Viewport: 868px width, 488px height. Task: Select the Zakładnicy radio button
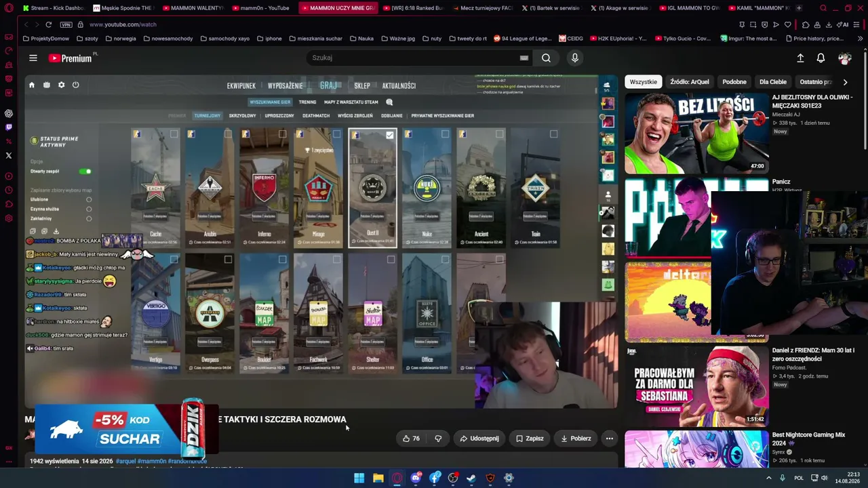pos(89,218)
